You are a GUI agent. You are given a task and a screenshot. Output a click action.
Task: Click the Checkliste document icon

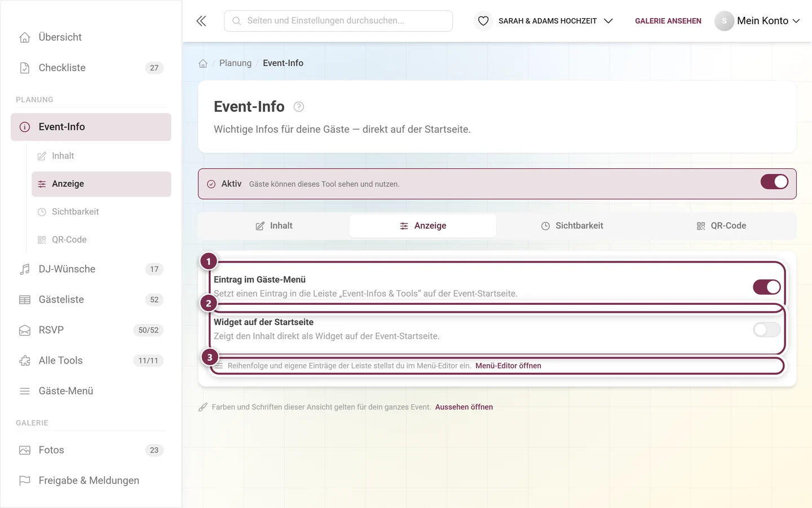coord(25,68)
